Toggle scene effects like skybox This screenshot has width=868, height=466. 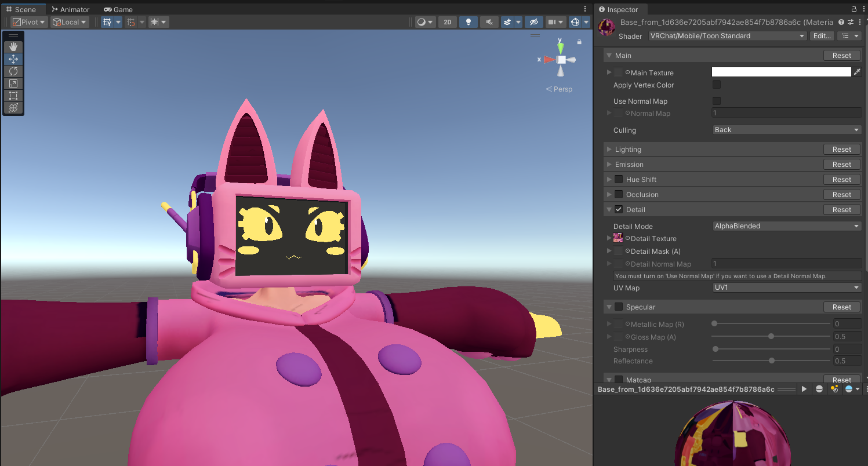pyautogui.click(x=507, y=22)
